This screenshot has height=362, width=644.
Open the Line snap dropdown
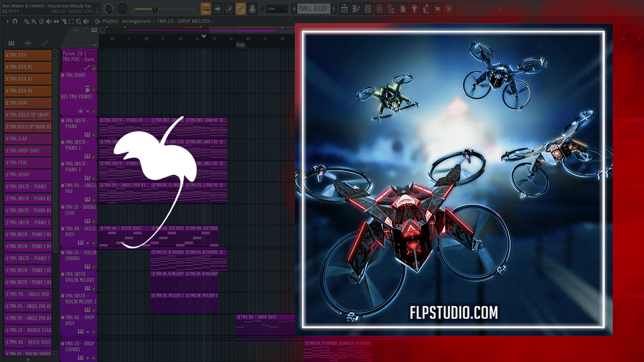[277, 9]
